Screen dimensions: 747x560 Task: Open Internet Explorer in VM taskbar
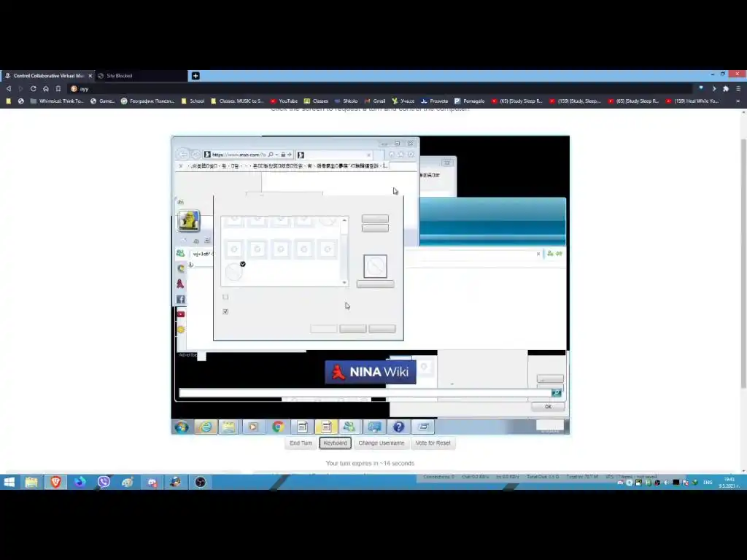click(206, 427)
